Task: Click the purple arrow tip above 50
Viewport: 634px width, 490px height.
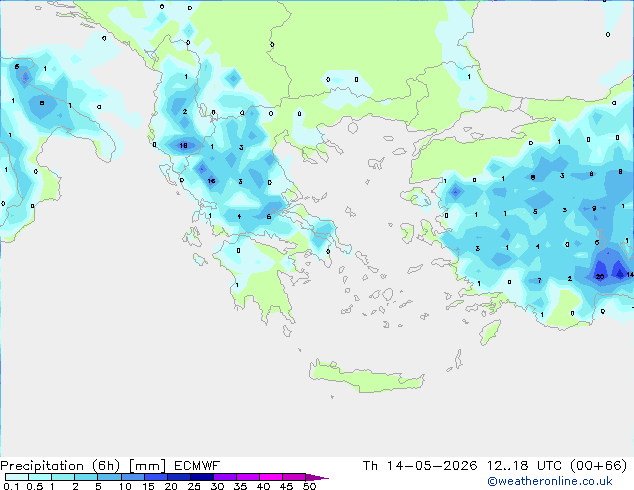Action: point(317,477)
